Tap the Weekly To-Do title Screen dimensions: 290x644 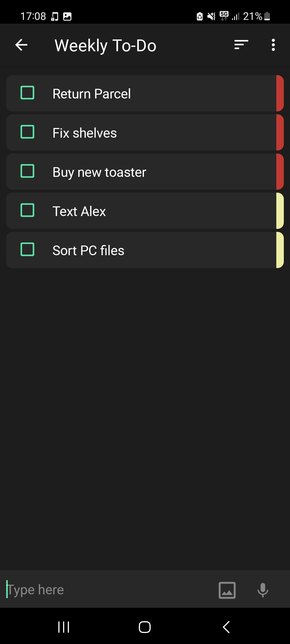[x=105, y=45]
